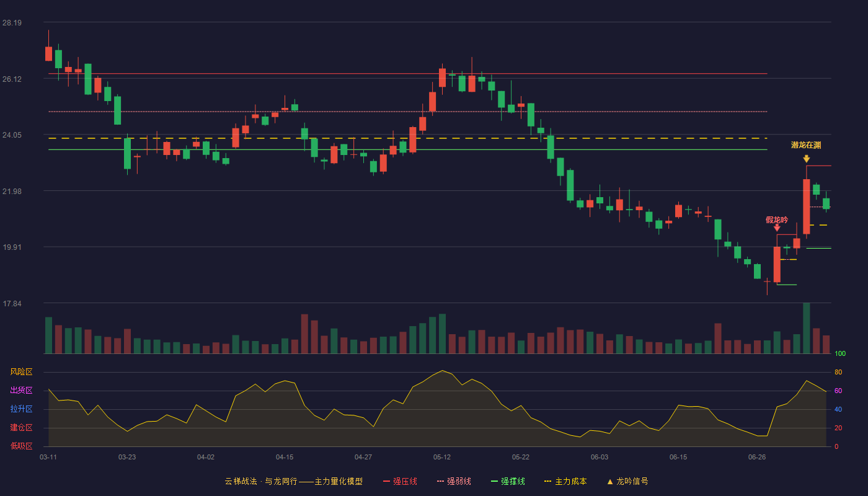Click the 风险区 zone label
The height and width of the screenshot is (496, 868).
click(21, 372)
